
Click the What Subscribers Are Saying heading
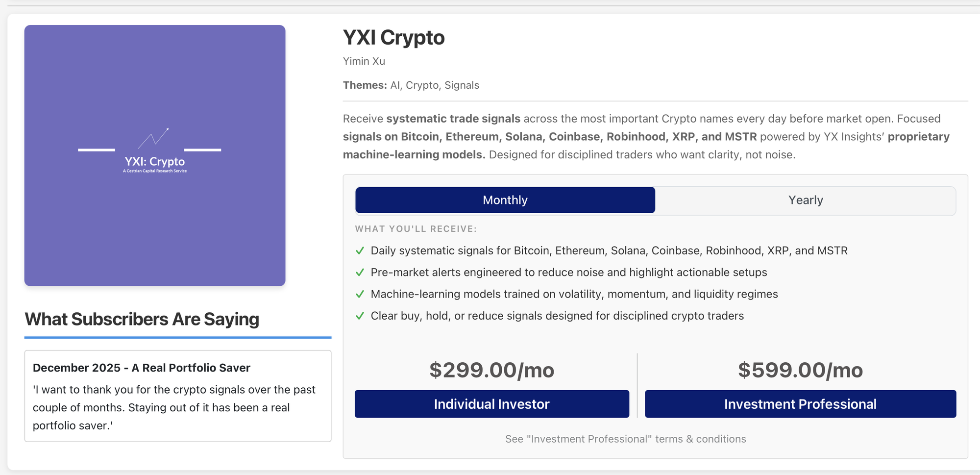click(142, 319)
